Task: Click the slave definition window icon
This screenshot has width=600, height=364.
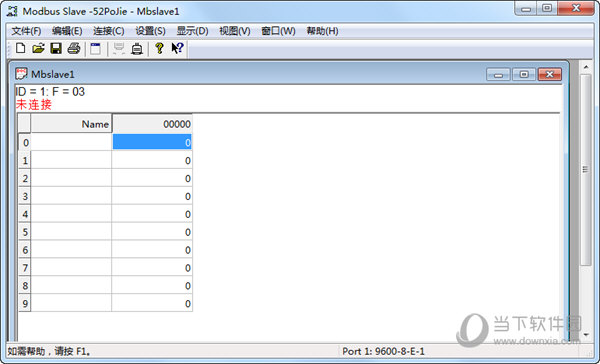Action: tap(95, 49)
